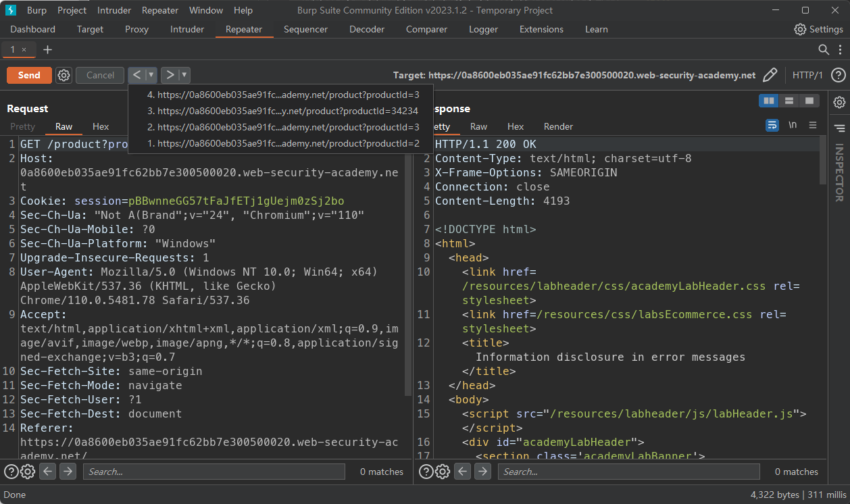Open request search settings gear
The image size is (850, 504).
(x=28, y=472)
